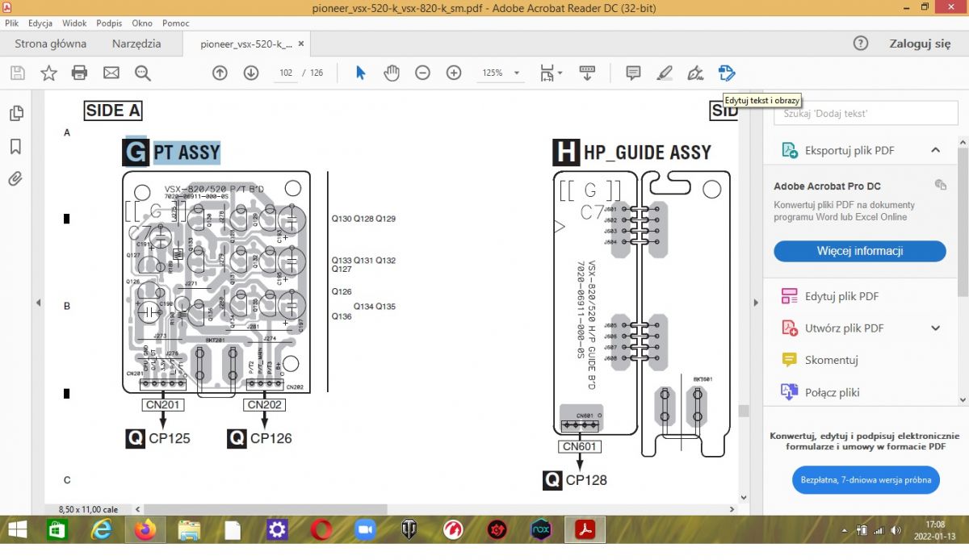The image size is (969, 560).
Task: Bookmark the file with the star icon
Action: (48, 73)
